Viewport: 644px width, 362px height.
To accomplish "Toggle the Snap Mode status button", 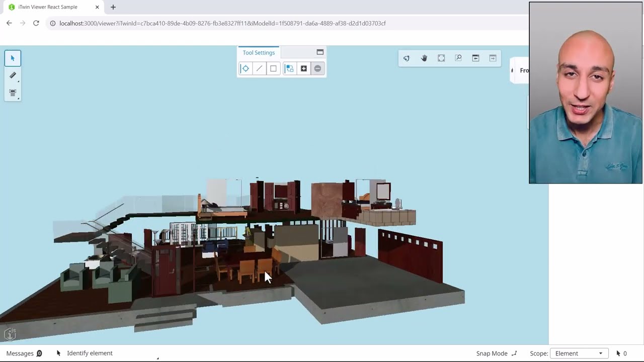I will 496,353.
